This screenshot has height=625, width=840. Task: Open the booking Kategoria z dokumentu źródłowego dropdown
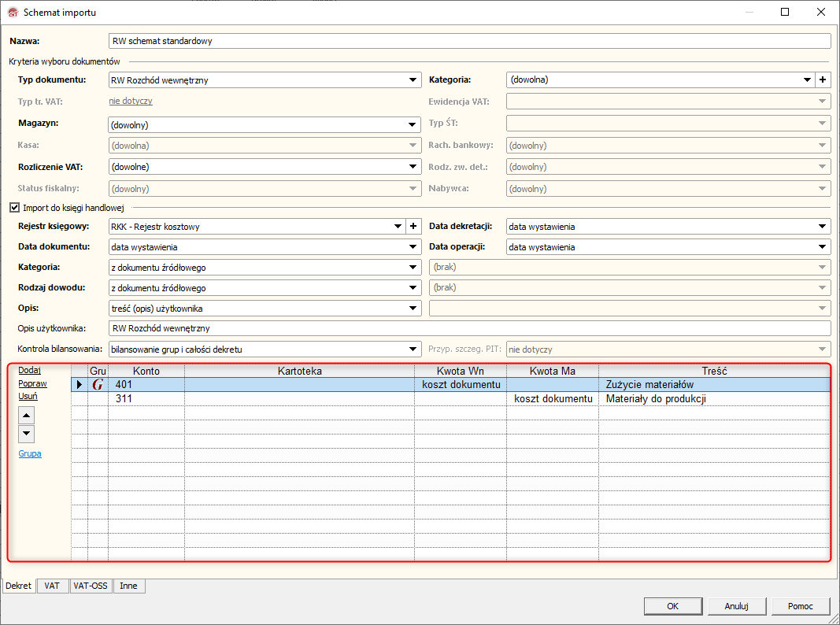pos(413,268)
